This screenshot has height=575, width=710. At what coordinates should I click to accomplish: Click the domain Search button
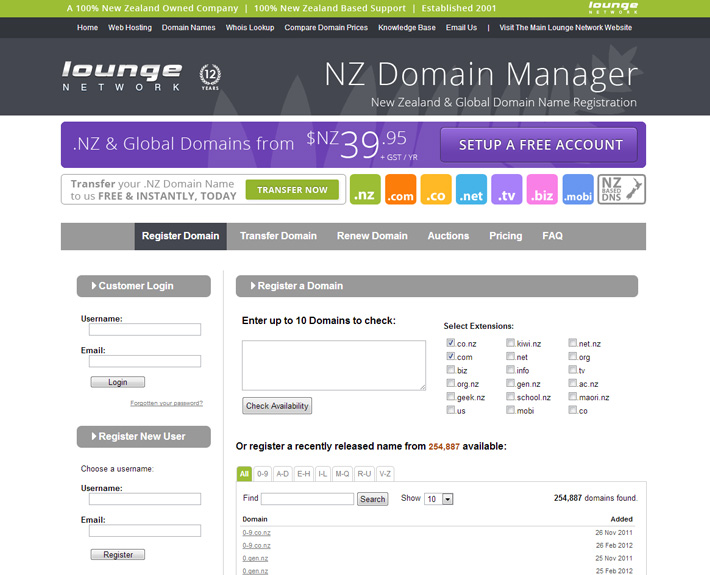[373, 499]
